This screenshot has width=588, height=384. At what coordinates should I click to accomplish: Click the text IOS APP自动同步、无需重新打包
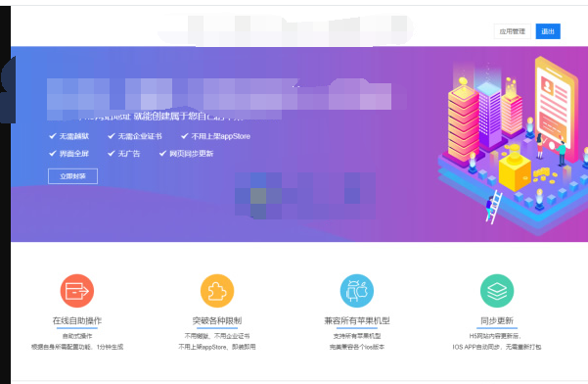[497, 347]
